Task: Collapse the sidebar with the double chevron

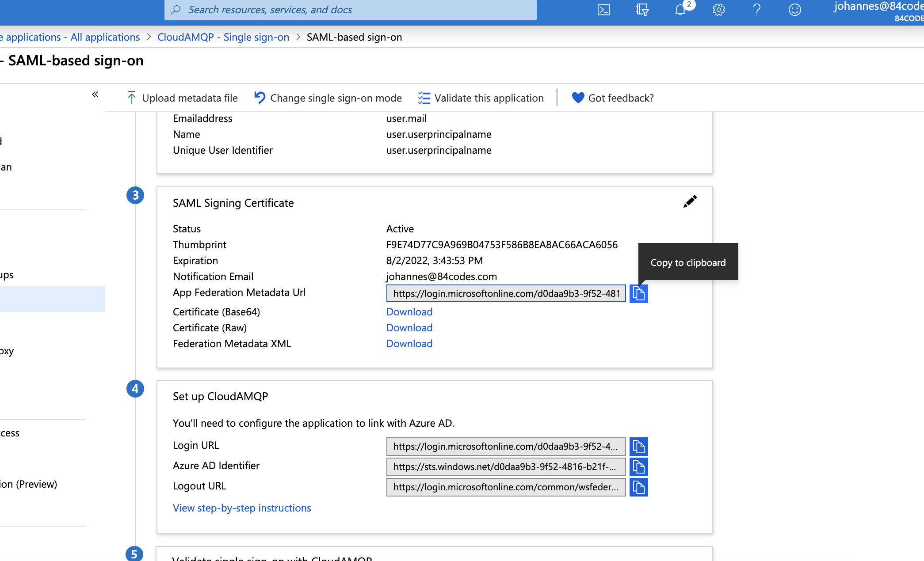Action: [95, 94]
